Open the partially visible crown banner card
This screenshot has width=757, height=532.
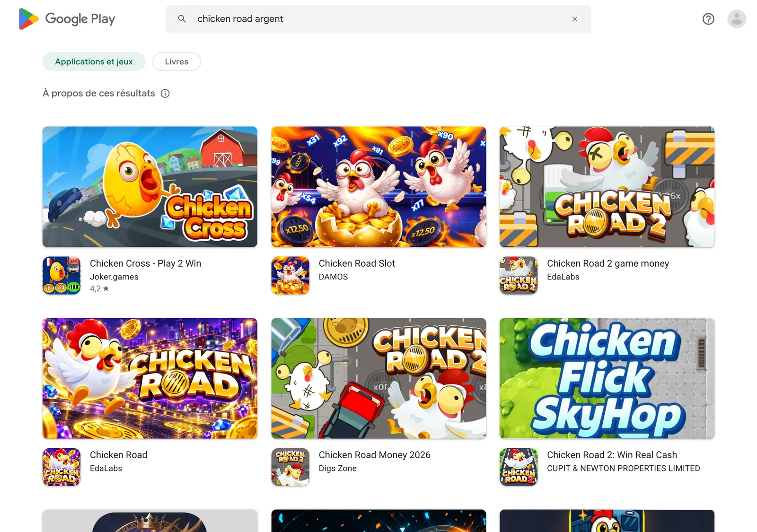[x=150, y=521]
